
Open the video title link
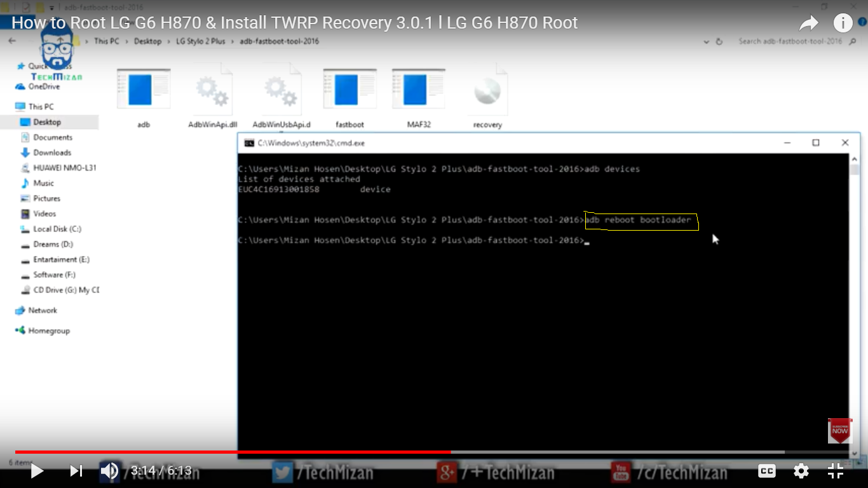(x=295, y=24)
